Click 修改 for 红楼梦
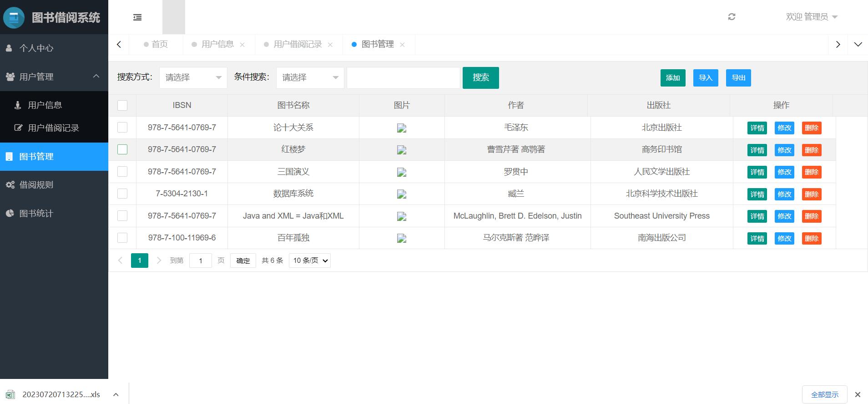Image resolution: width=868 pixels, height=404 pixels. tap(784, 150)
